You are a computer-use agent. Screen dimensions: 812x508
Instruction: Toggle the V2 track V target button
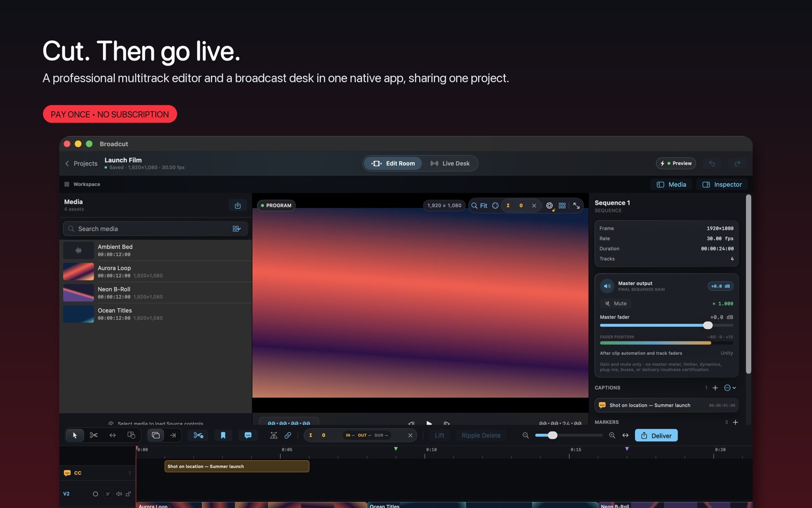(x=108, y=494)
